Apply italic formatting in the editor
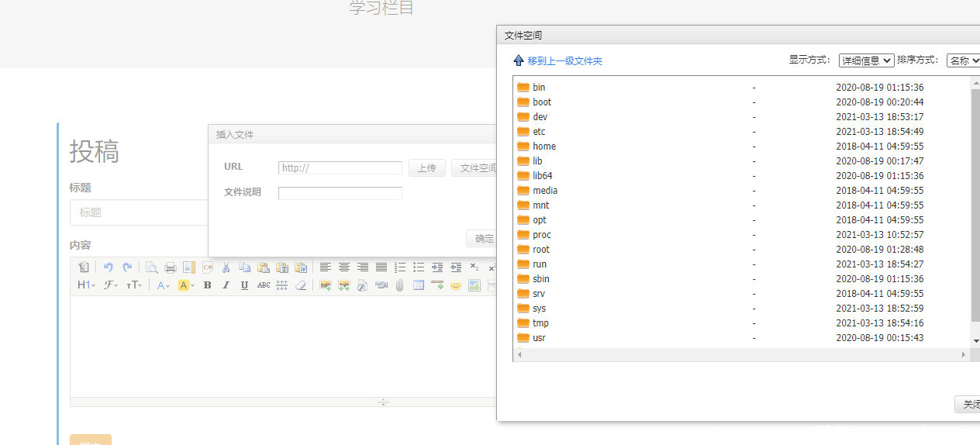 click(226, 285)
